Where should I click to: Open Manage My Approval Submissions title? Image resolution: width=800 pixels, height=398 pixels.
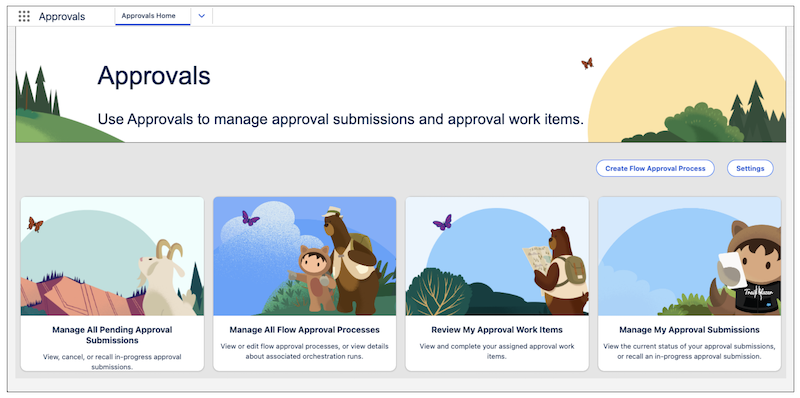[689, 330]
